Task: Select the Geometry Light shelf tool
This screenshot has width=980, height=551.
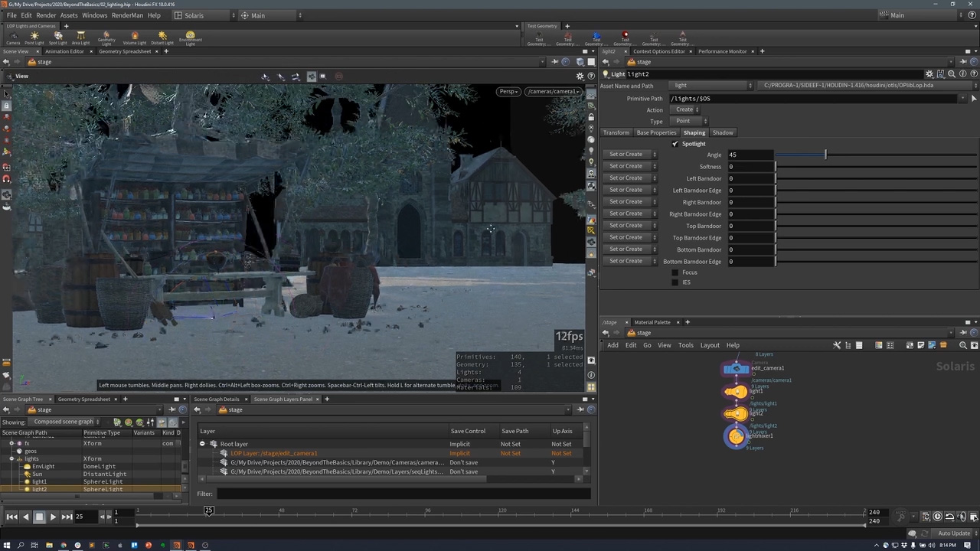Action: [x=106, y=38]
